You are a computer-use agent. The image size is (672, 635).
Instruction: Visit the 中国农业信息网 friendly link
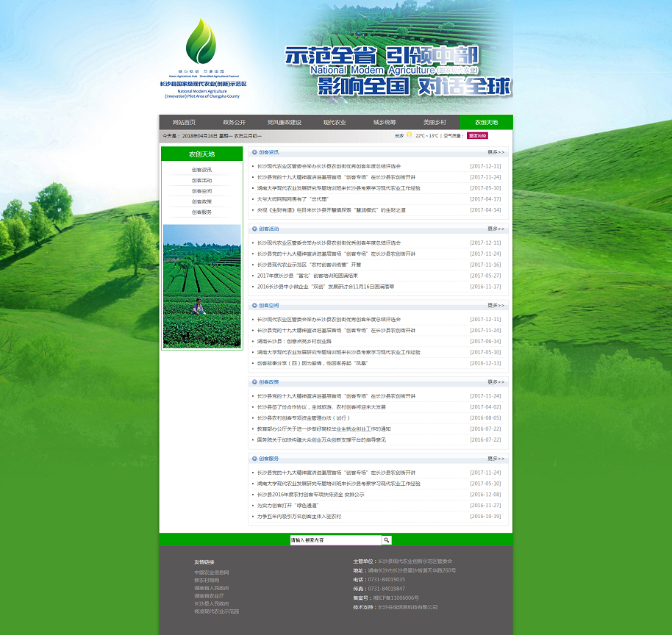212,573
